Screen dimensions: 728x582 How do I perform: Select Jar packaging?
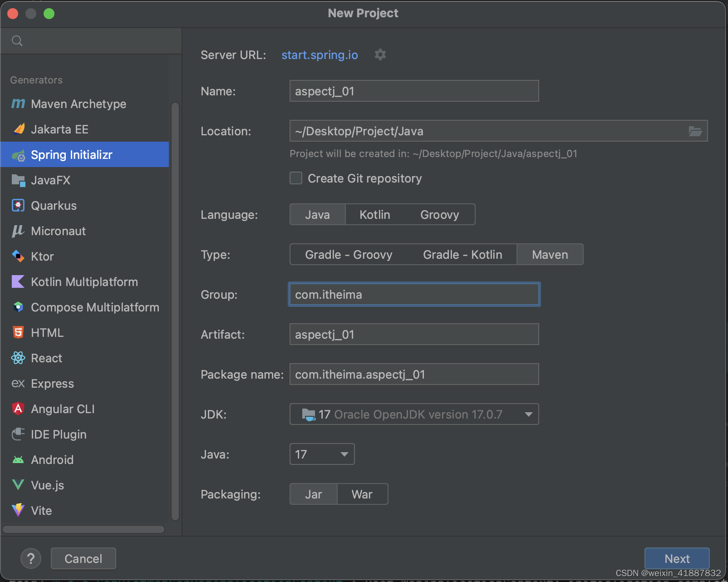[x=314, y=494]
